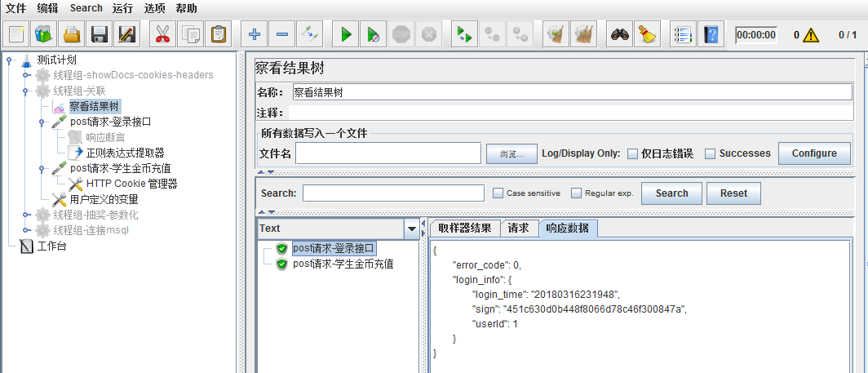868x373 pixels.
Task: Open the Search menu
Action: click(x=86, y=8)
